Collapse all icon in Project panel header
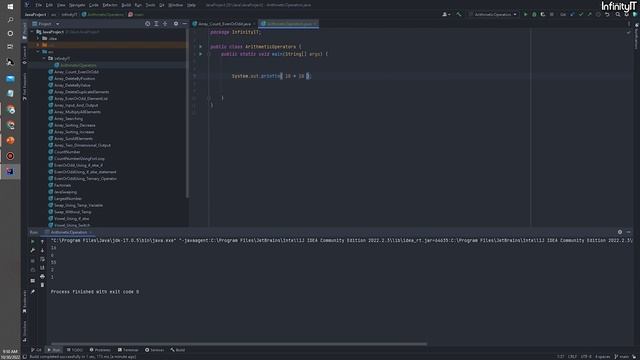Viewport: 640px width, 360px height. (x=165, y=24)
